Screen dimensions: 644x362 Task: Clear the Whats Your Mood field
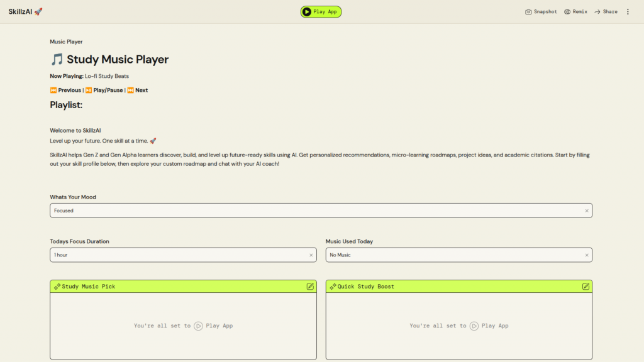click(587, 211)
